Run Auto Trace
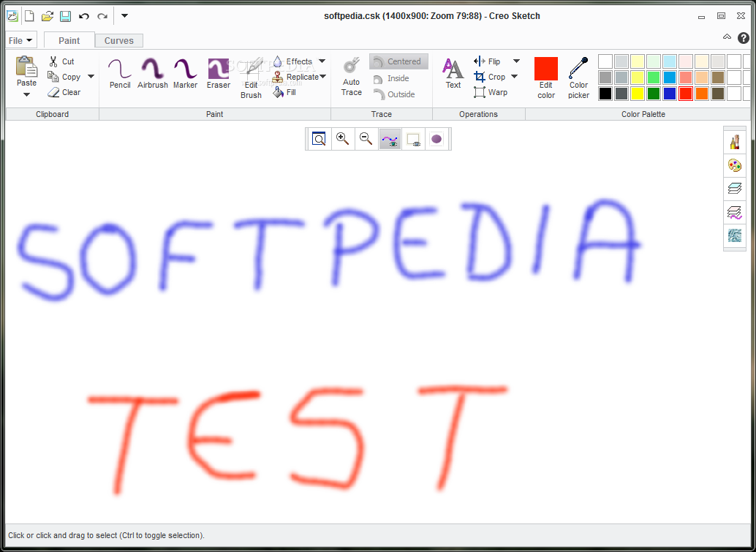 [x=352, y=77]
